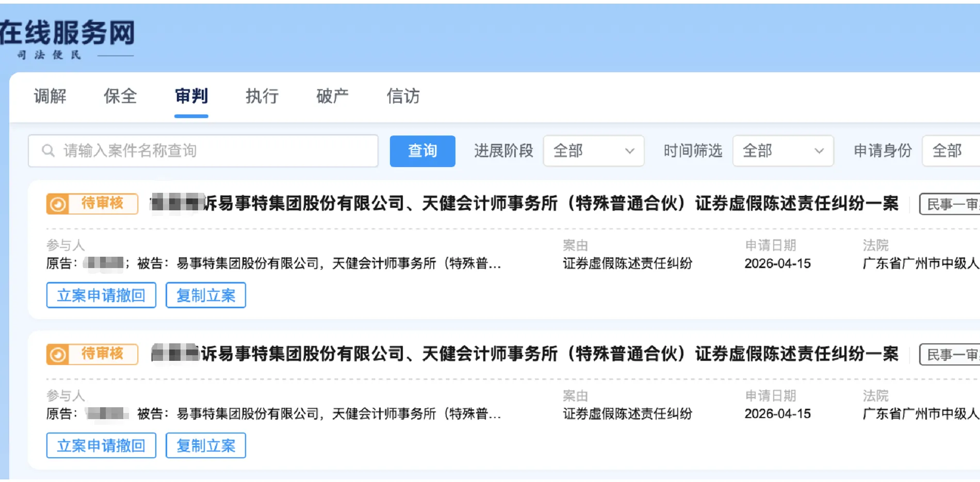Click first case's 证券虚假陈述责任纠纷 case cause
The height and width of the screenshot is (482, 980).
tap(627, 264)
